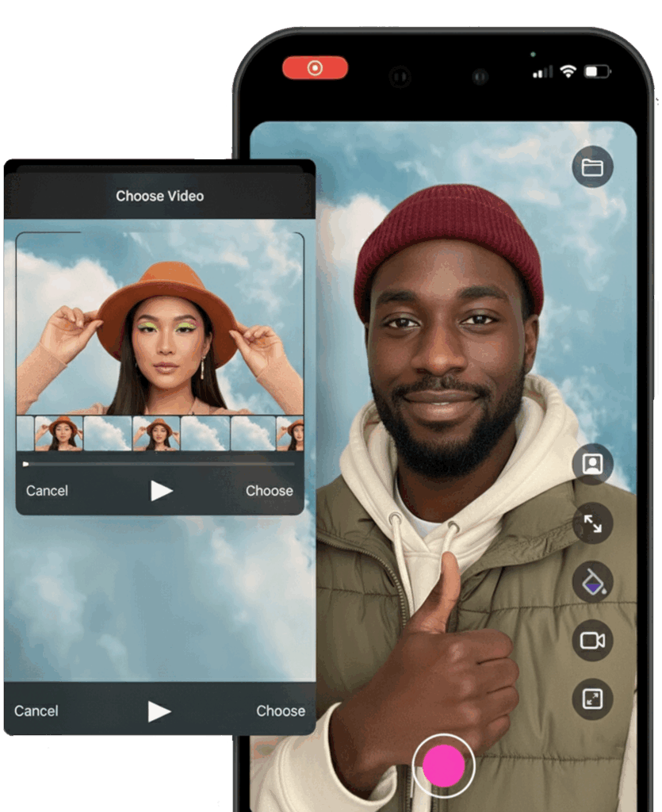Viewport: 662px width, 812px height.
Task: Tap the battery status icon
Action: click(x=596, y=71)
